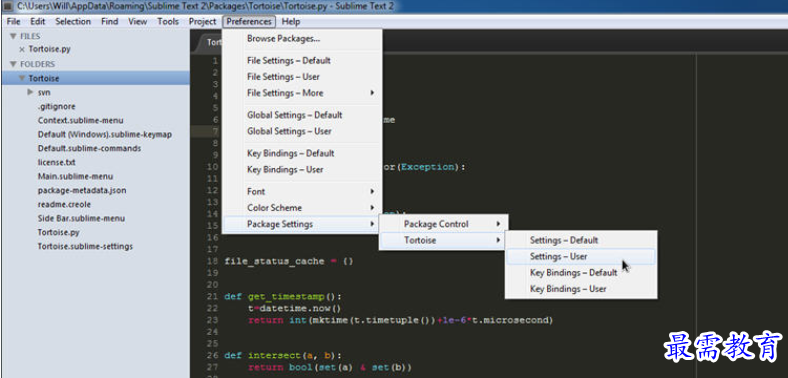Open readme.creole file
Image resolution: width=788 pixels, height=378 pixels.
click(x=64, y=205)
